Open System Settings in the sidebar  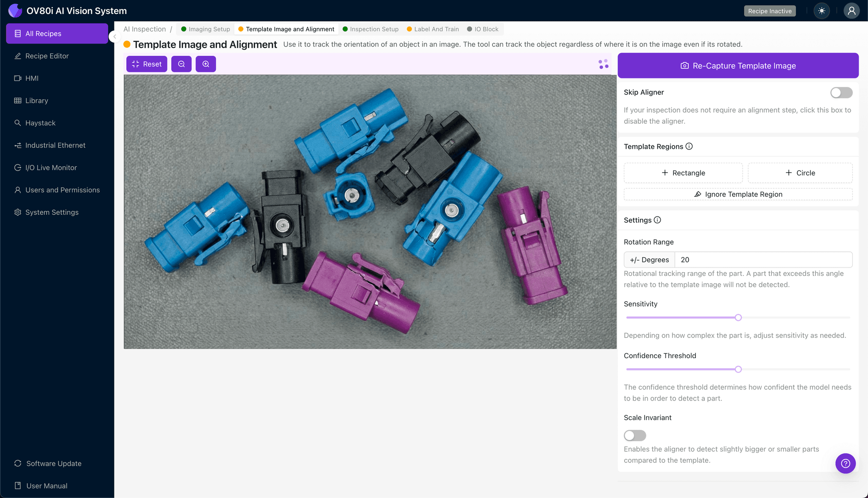tap(52, 212)
